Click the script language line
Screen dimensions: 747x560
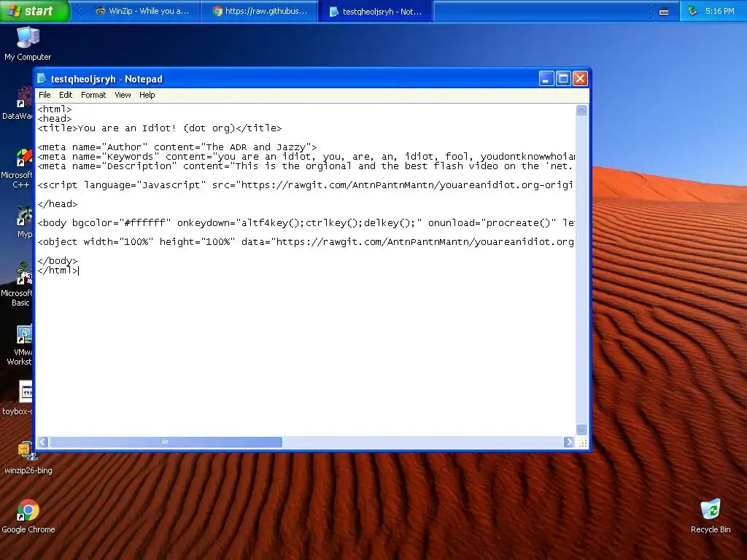pyautogui.click(x=306, y=184)
